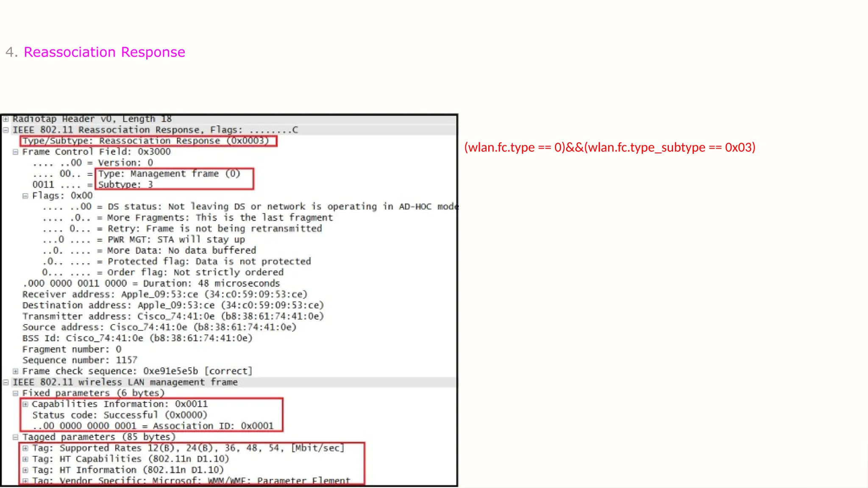Select the Fragment number: 0 row

click(x=72, y=349)
